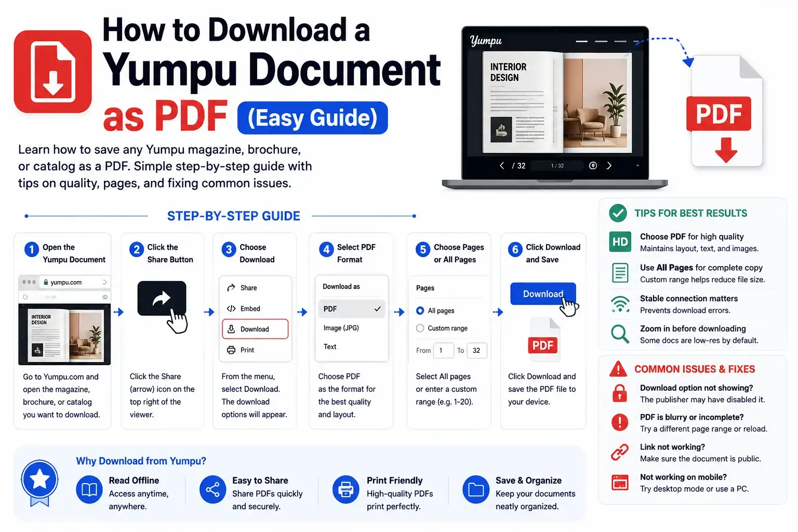Viewport: 798px width, 532px height.
Task: Click the blue Download button in step 6
Action: coord(543,294)
